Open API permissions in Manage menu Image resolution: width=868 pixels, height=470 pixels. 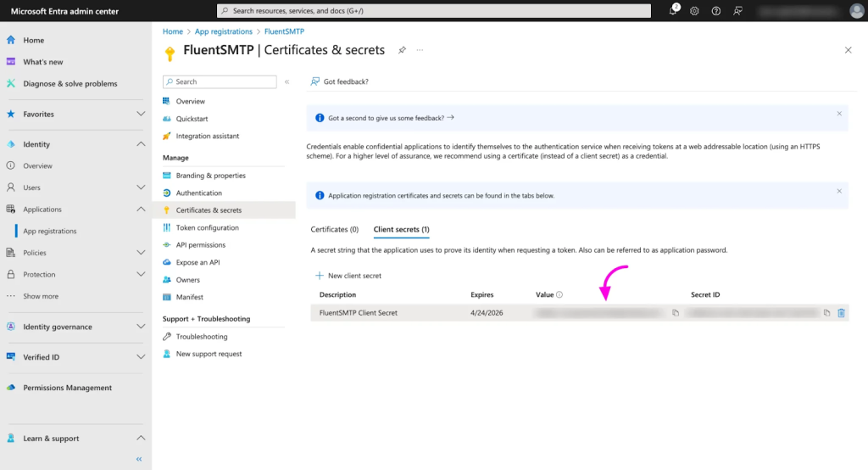click(x=200, y=245)
